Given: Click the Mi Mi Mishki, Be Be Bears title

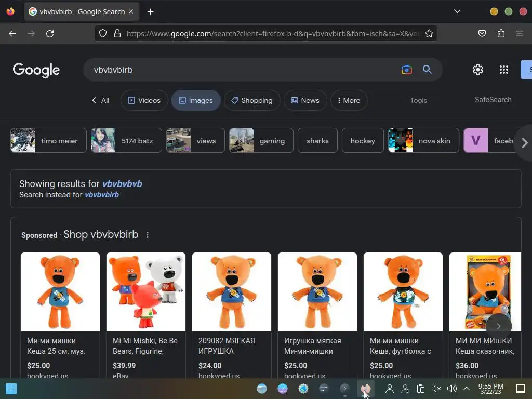Looking at the screenshot, I should click(145, 345).
